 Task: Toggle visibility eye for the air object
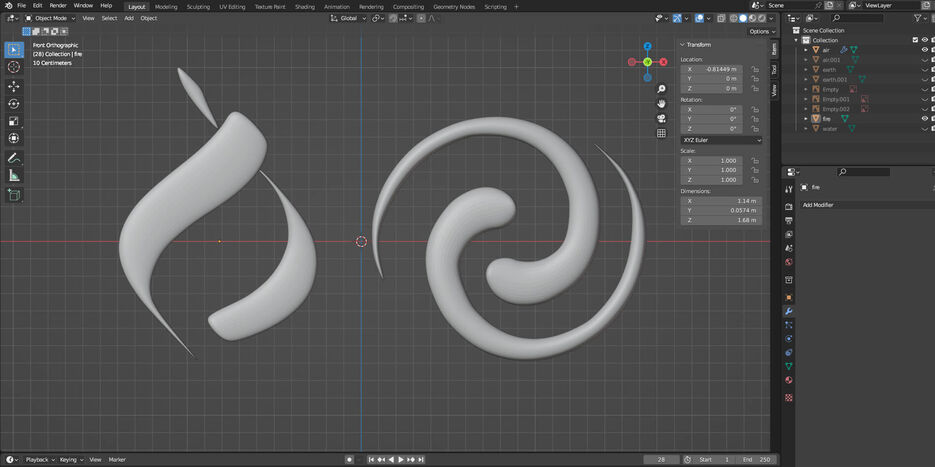(x=925, y=50)
